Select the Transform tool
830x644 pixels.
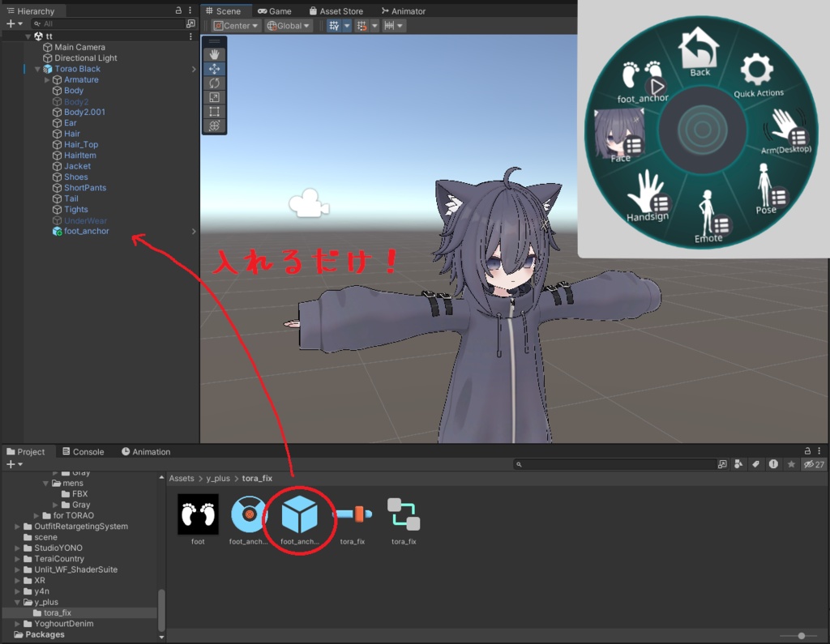pyautogui.click(x=214, y=126)
